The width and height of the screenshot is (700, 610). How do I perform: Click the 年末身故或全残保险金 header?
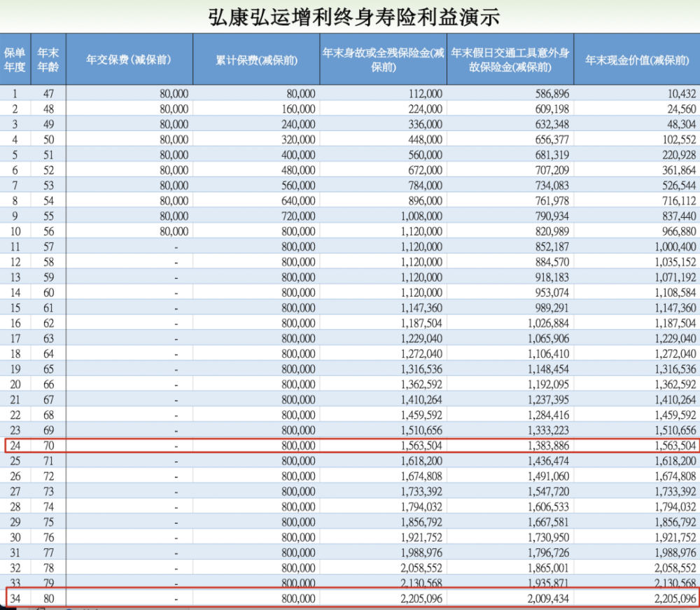[383, 60]
